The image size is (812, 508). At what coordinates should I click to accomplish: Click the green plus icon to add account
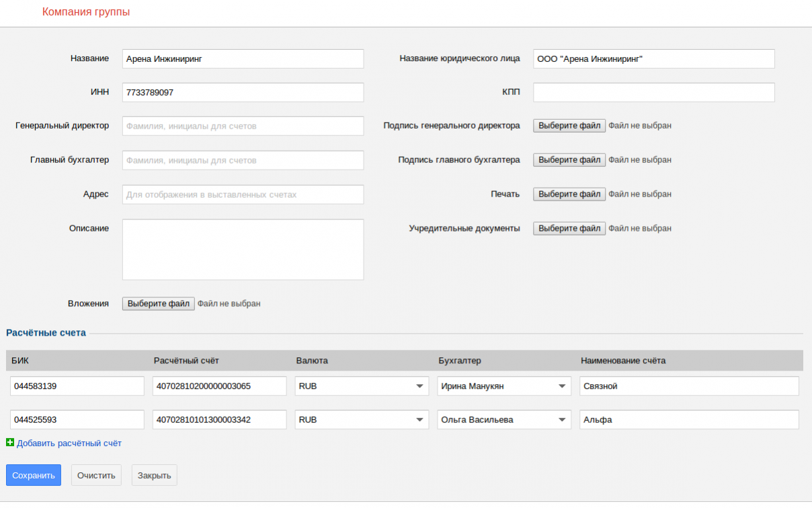10,443
